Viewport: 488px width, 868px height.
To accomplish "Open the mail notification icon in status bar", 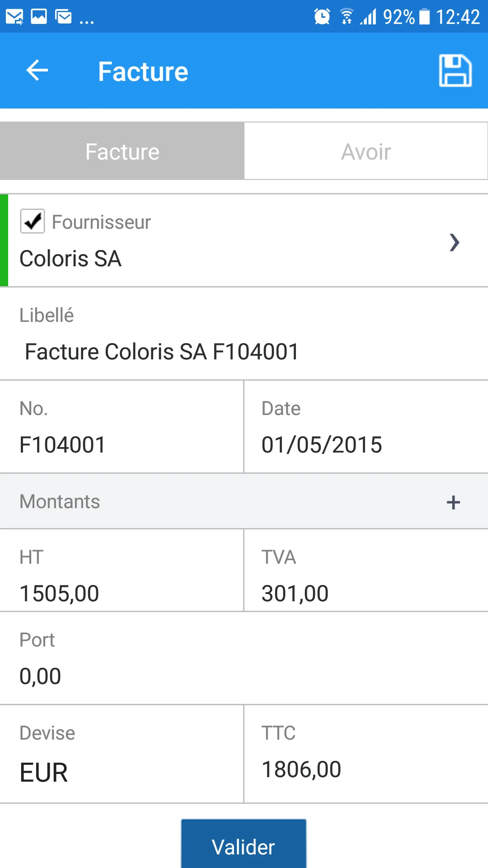I will pyautogui.click(x=14, y=17).
